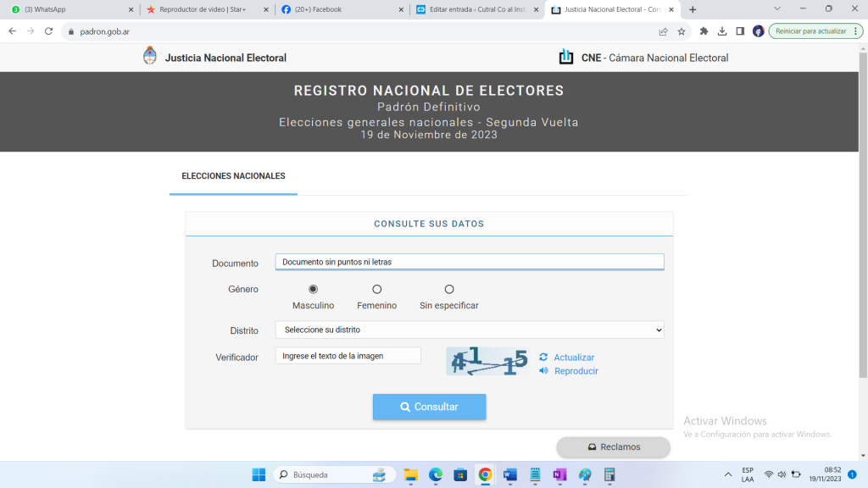This screenshot has width=868, height=488.
Task: Show hidden system tray icons
Action: (x=727, y=474)
